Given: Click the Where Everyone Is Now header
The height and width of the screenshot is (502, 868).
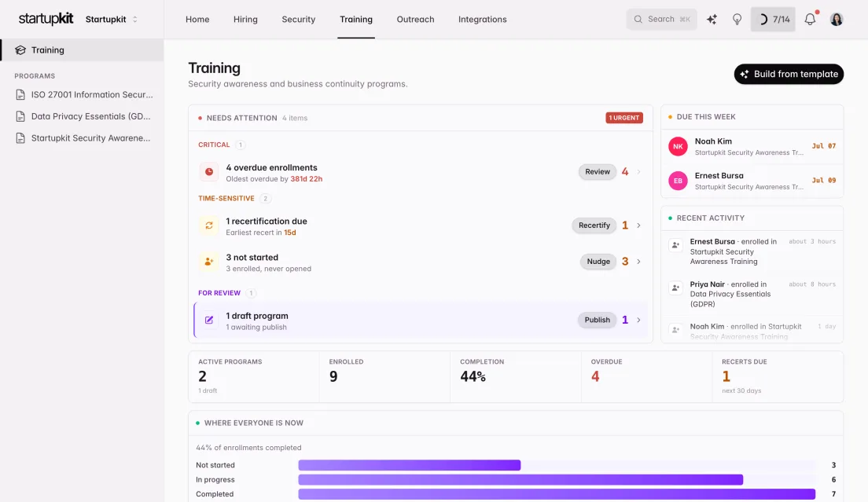Looking at the screenshot, I should click(x=253, y=423).
